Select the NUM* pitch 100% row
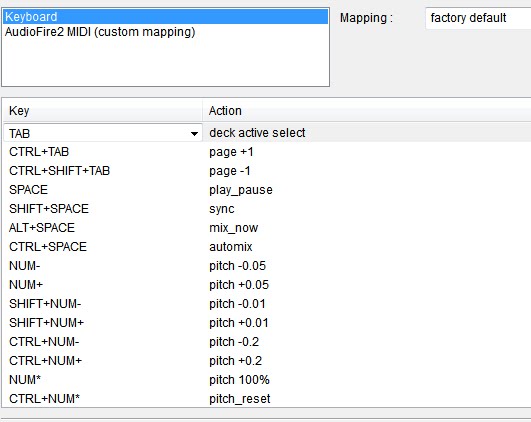This screenshot has width=531, height=422. [267, 380]
